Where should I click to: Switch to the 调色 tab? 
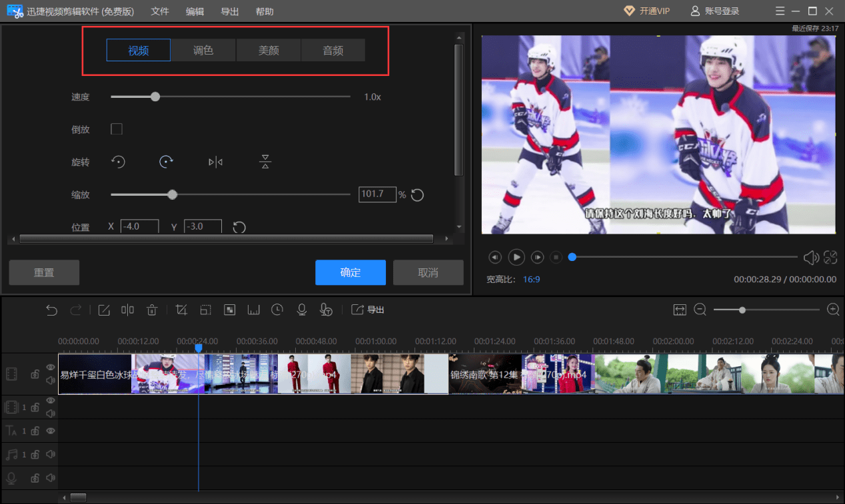pos(203,51)
